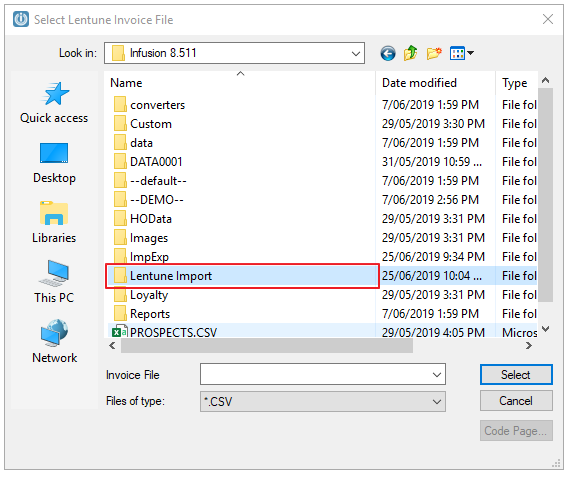Open This PC location
The image size is (571, 478).
click(x=54, y=282)
